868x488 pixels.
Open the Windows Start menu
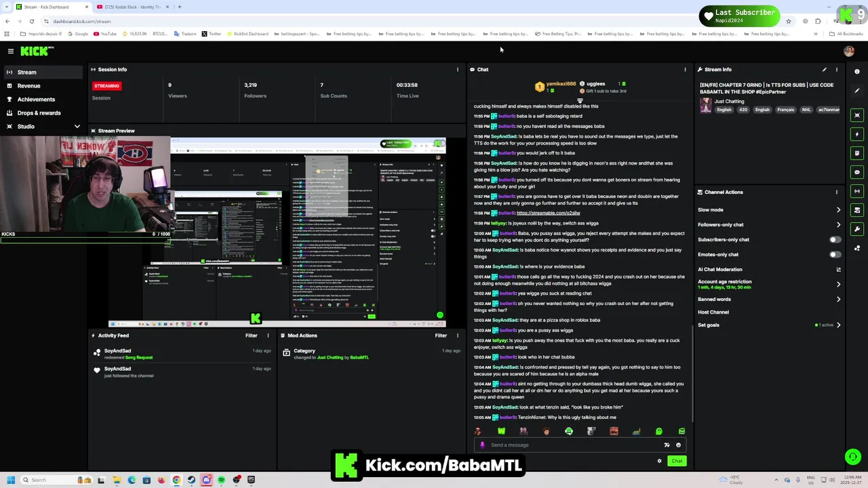tap(11, 480)
